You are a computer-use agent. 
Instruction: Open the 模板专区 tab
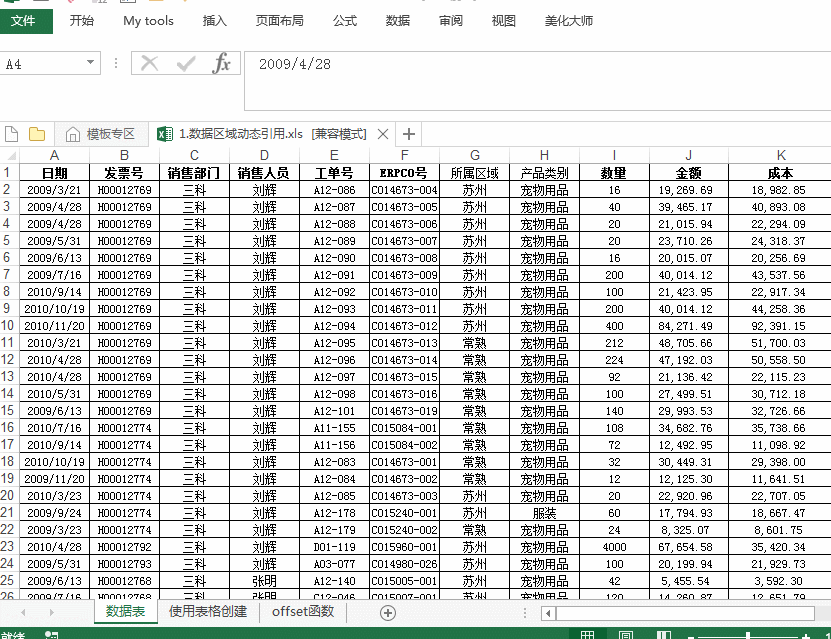click(x=100, y=134)
